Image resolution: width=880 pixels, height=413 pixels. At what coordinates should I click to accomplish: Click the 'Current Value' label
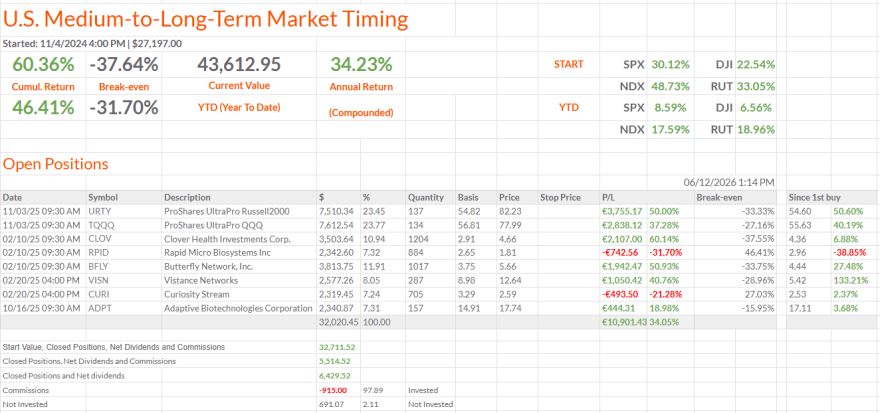(239, 86)
